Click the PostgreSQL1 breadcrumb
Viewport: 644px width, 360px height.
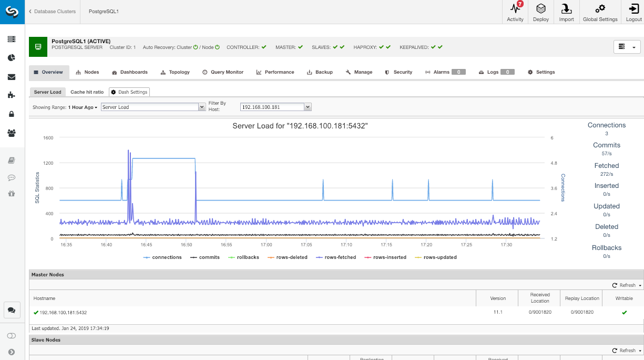pyautogui.click(x=104, y=12)
